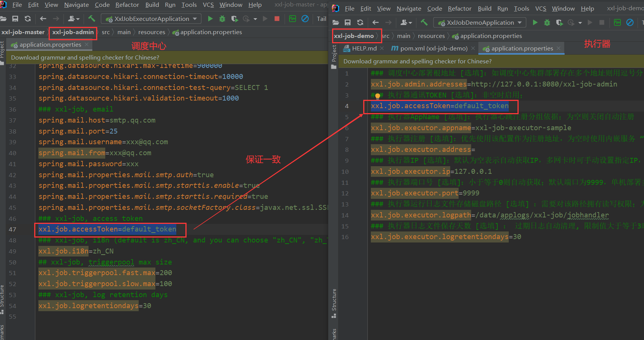Open the File menu in xxl-job-master window

coord(17,5)
